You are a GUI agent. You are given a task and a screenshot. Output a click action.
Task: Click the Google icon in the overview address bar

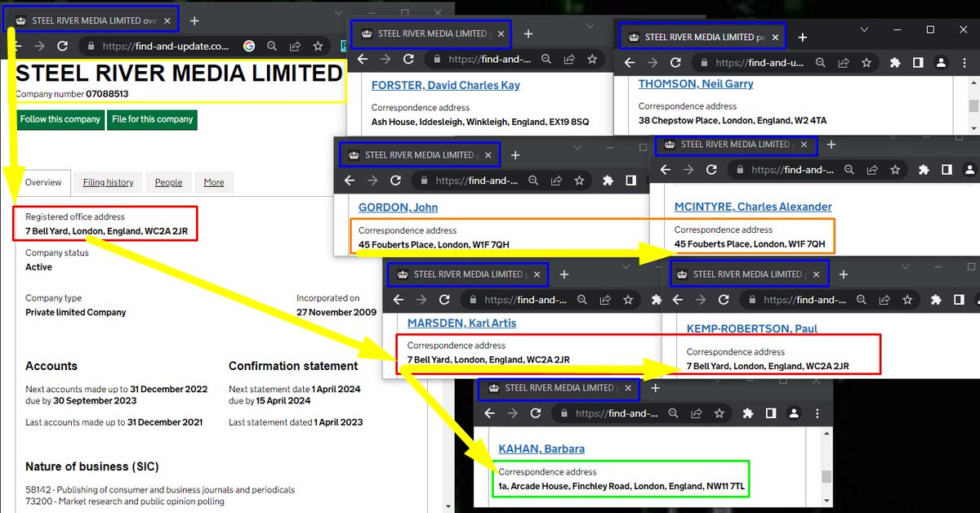point(248,47)
